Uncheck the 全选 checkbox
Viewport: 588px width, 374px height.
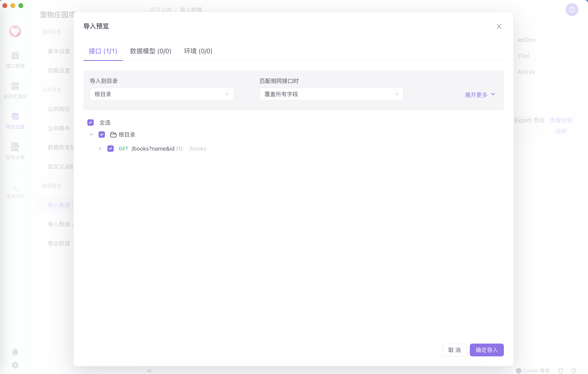(x=91, y=122)
